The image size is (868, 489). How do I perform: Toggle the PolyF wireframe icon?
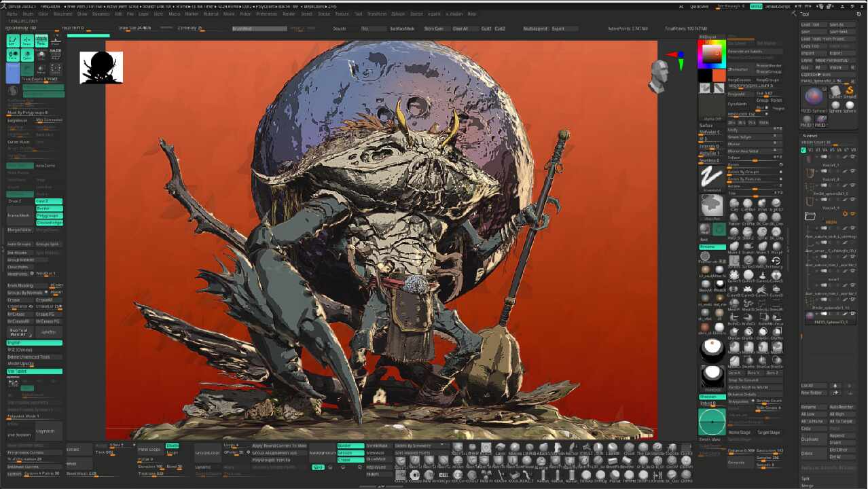[56, 56]
